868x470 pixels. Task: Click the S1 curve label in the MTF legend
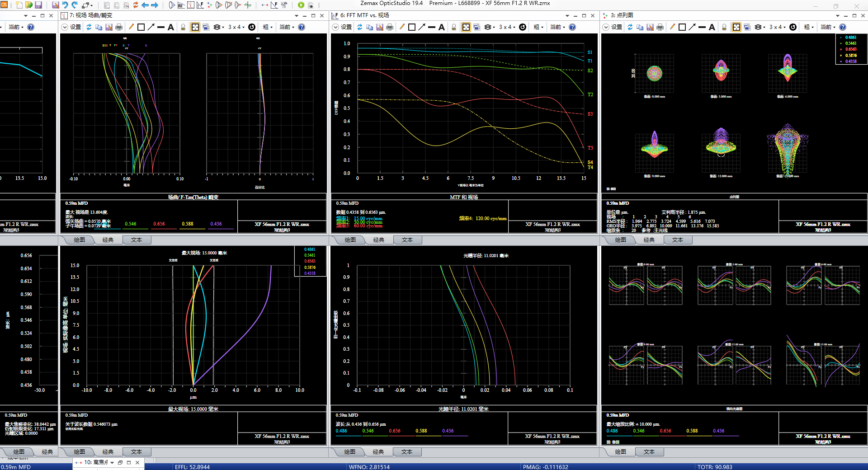click(590, 52)
